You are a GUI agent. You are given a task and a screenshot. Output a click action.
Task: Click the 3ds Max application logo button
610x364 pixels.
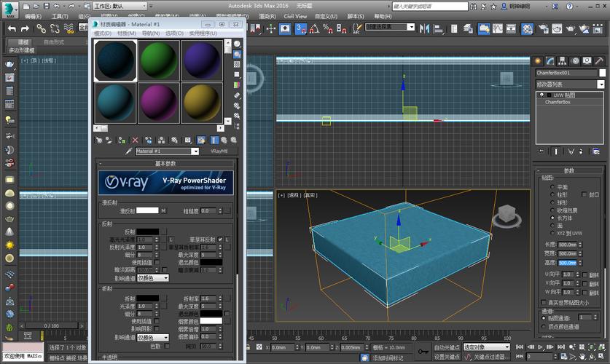[9, 9]
